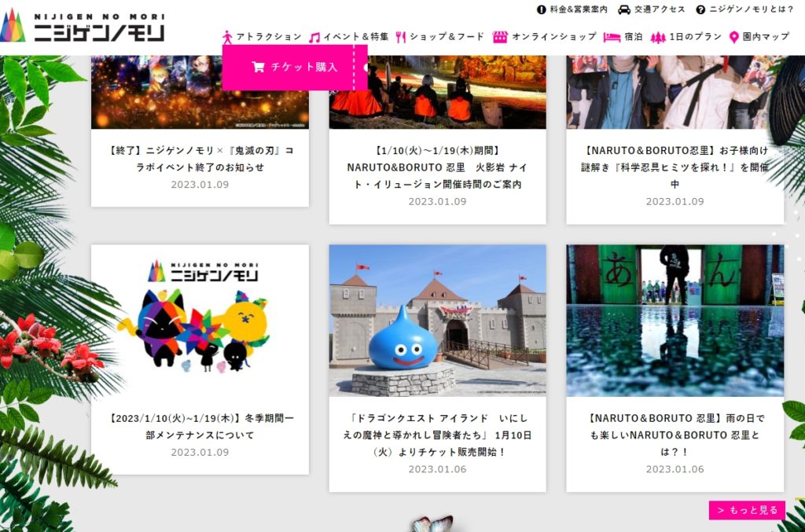Click the storefront online shop icon
The width and height of the screenshot is (805, 532).
[500, 37]
